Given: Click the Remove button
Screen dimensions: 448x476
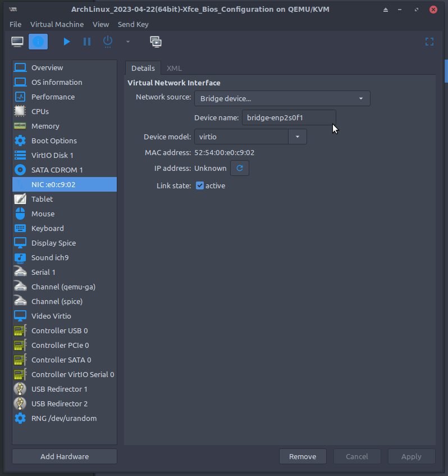Looking at the screenshot, I should click(303, 456).
